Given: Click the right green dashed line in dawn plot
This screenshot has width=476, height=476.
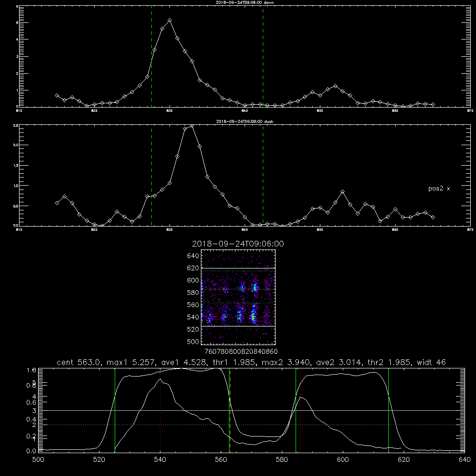Looking at the screenshot, I should coord(263,56).
